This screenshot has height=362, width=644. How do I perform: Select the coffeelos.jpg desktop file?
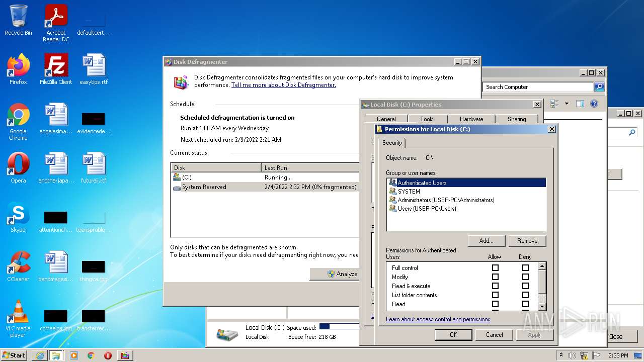[56, 320]
